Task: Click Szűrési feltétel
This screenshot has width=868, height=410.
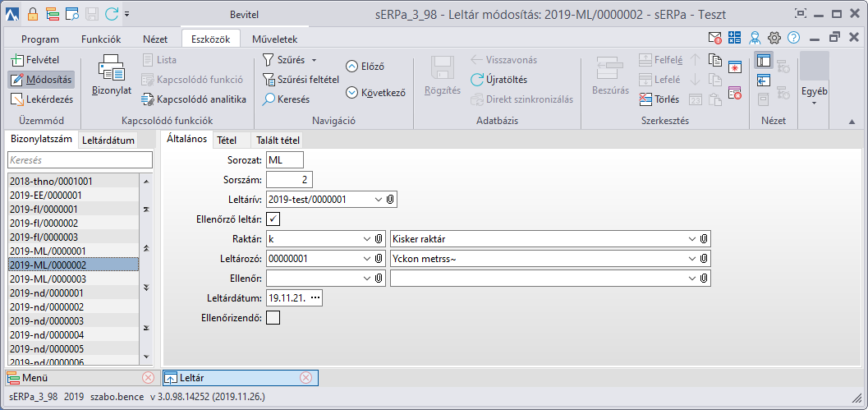Action: [x=300, y=80]
